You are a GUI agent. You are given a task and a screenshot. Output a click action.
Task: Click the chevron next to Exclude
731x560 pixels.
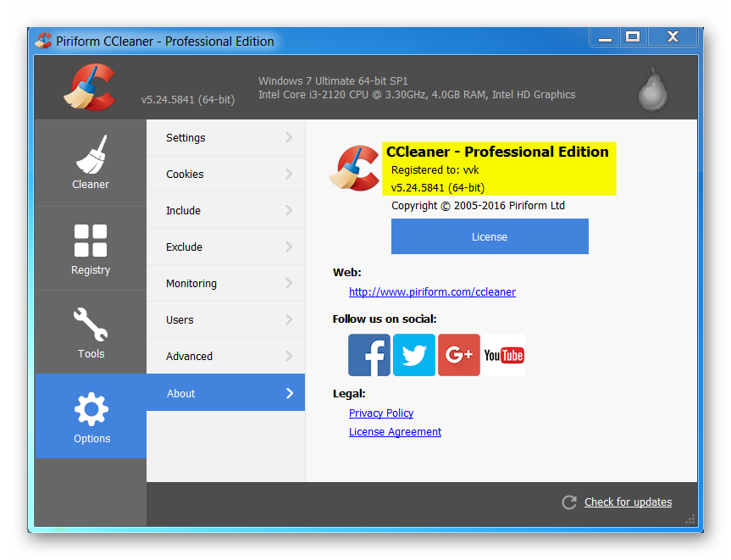(x=289, y=247)
